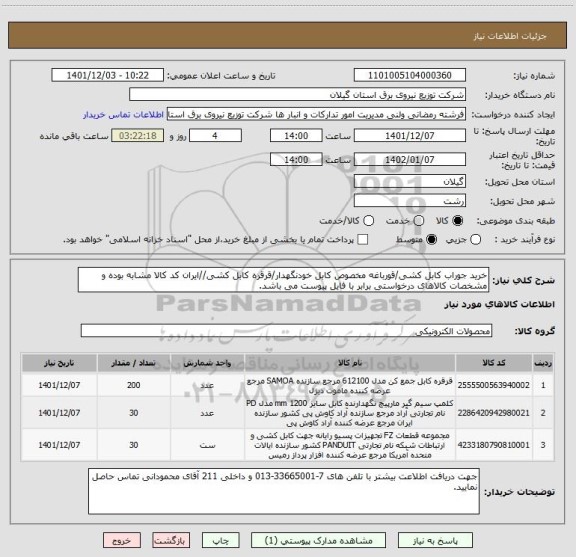
Task: Click the validity time 14:00 field beside 1402/01/07
Action: click(x=296, y=159)
